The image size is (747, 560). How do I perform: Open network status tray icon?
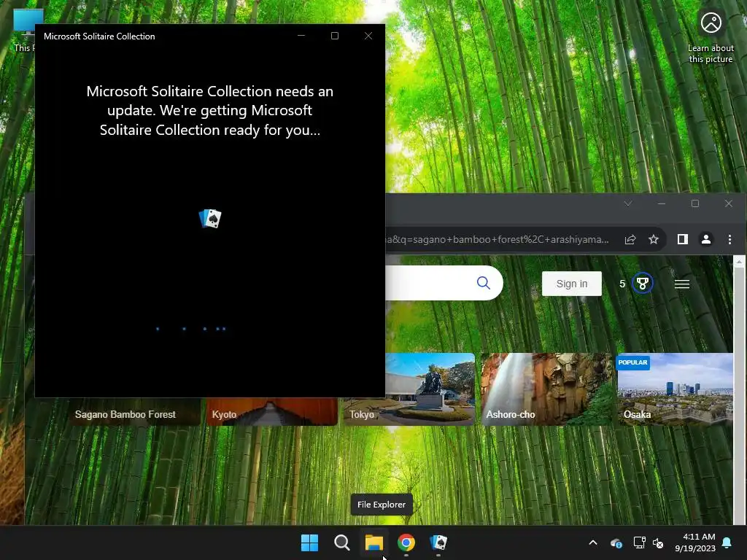(x=639, y=542)
